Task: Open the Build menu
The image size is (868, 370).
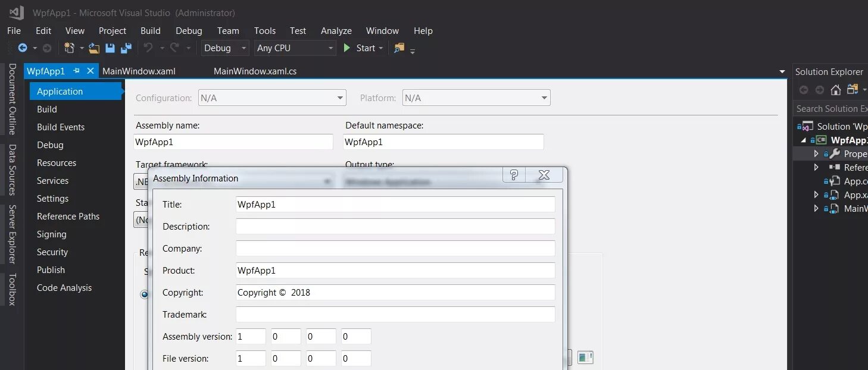Action: [x=151, y=30]
